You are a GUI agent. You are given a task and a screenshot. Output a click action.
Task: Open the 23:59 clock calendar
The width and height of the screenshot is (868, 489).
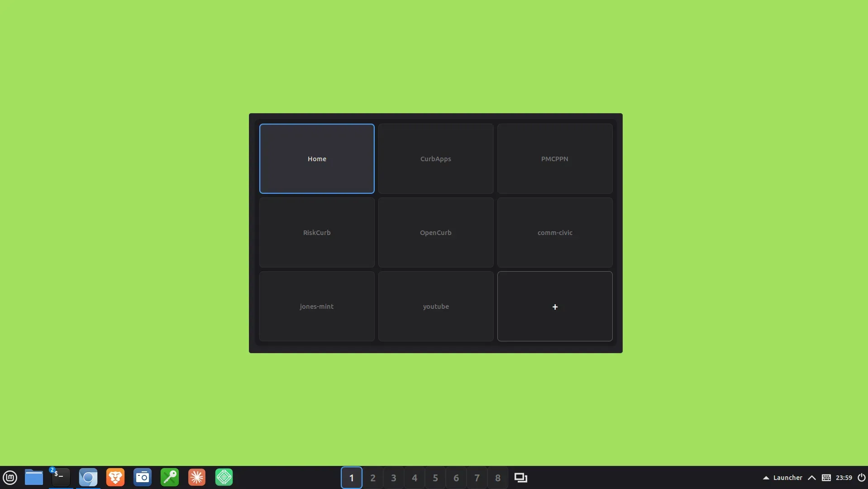844,478
